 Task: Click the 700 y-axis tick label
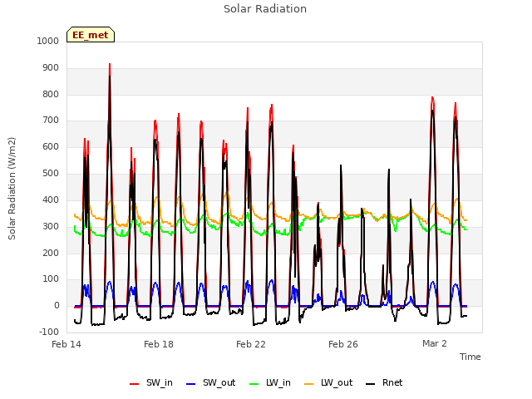51,120
